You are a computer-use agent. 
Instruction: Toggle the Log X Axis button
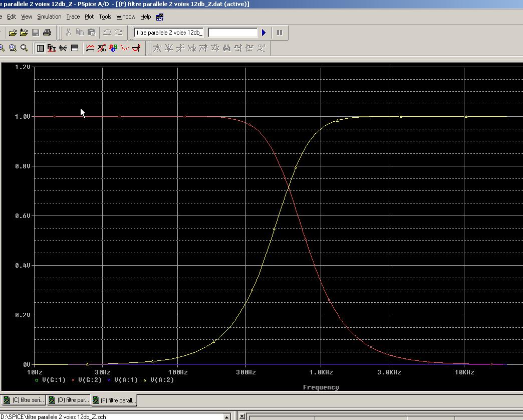(40, 48)
